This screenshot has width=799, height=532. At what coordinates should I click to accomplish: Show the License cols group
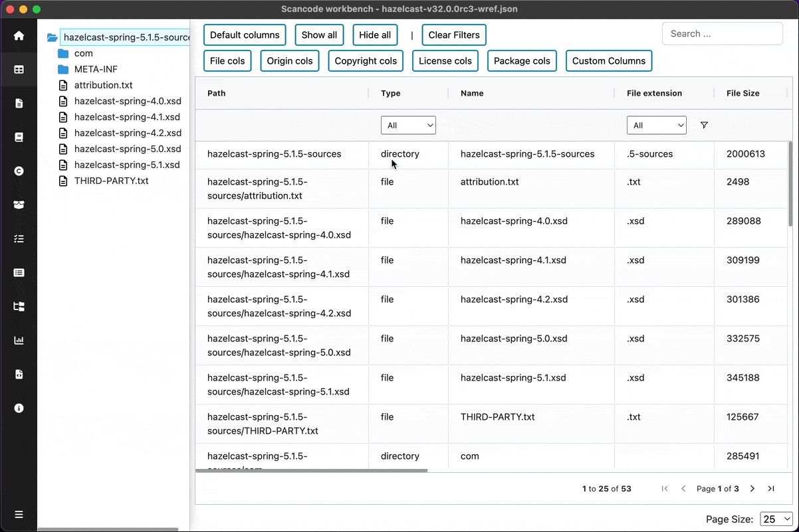pos(445,60)
